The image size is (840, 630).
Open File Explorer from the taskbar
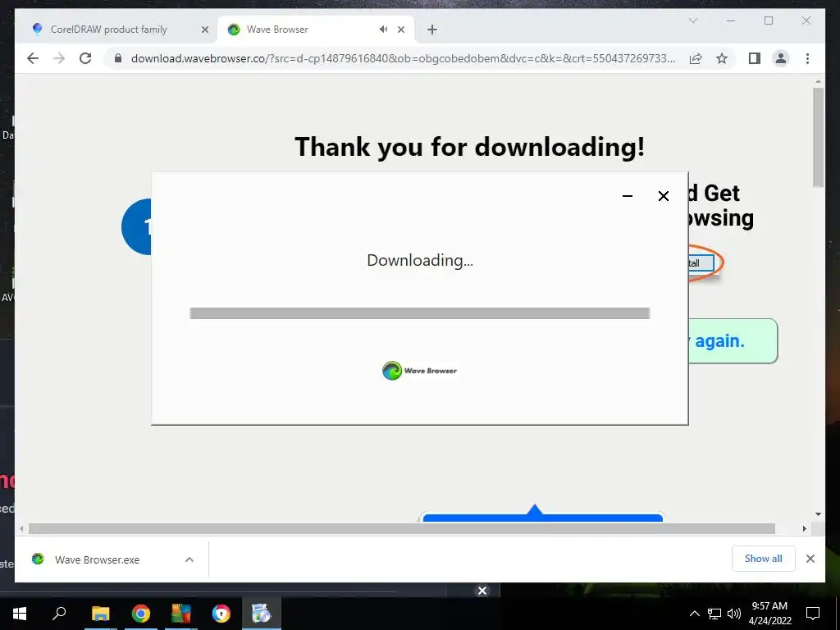100,614
